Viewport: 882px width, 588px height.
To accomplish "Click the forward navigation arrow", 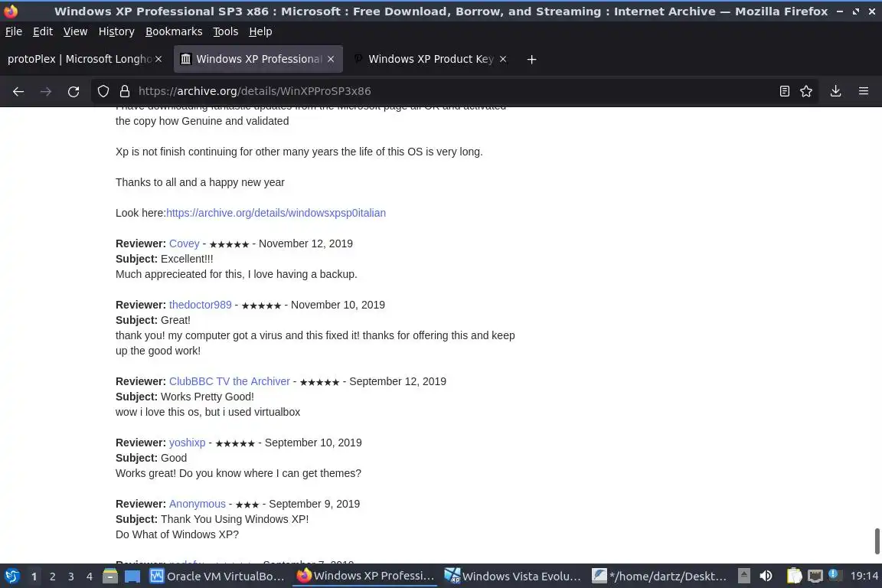I will pos(46,91).
